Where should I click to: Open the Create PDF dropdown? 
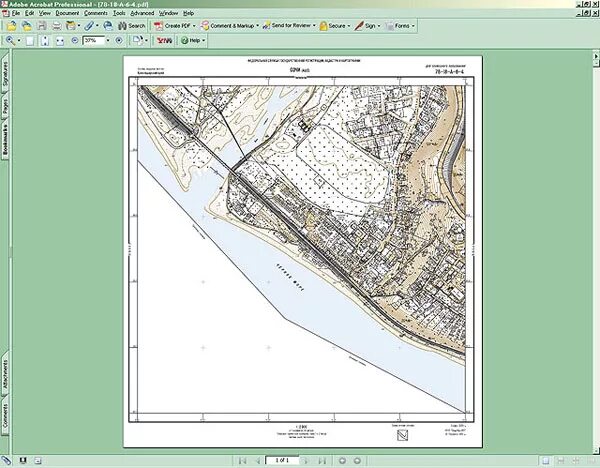click(x=174, y=26)
